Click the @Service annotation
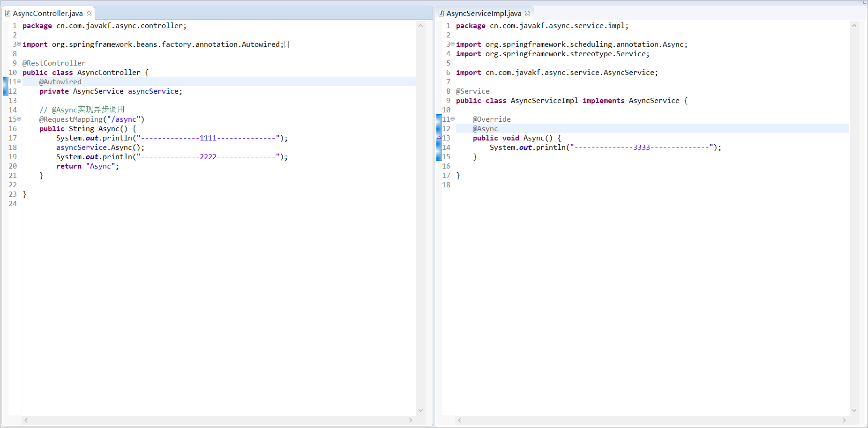This screenshot has width=868, height=428. coord(473,91)
